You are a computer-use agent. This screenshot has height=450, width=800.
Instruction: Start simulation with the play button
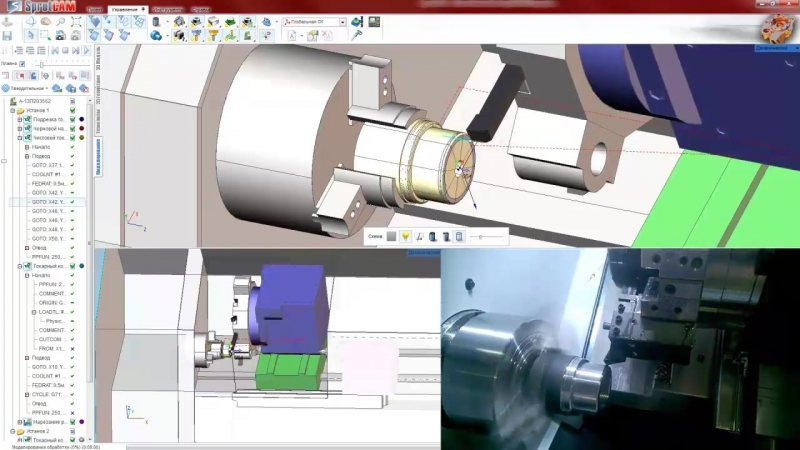click(x=86, y=51)
